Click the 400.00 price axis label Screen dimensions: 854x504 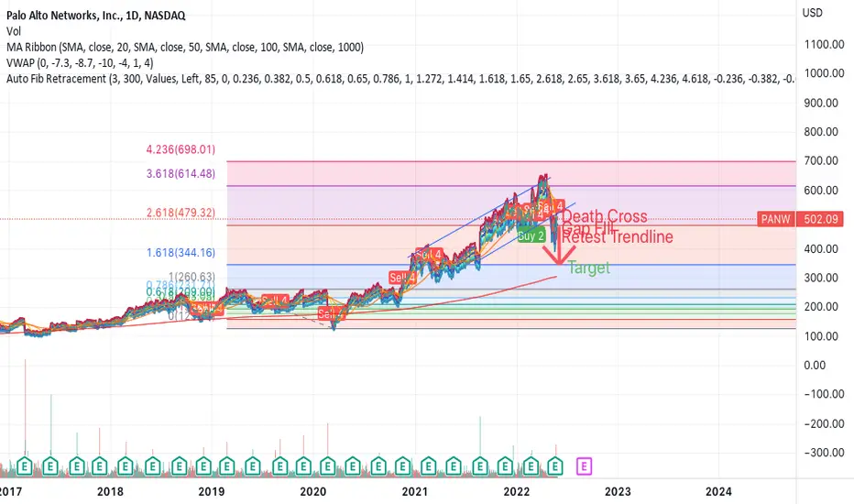click(x=821, y=249)
